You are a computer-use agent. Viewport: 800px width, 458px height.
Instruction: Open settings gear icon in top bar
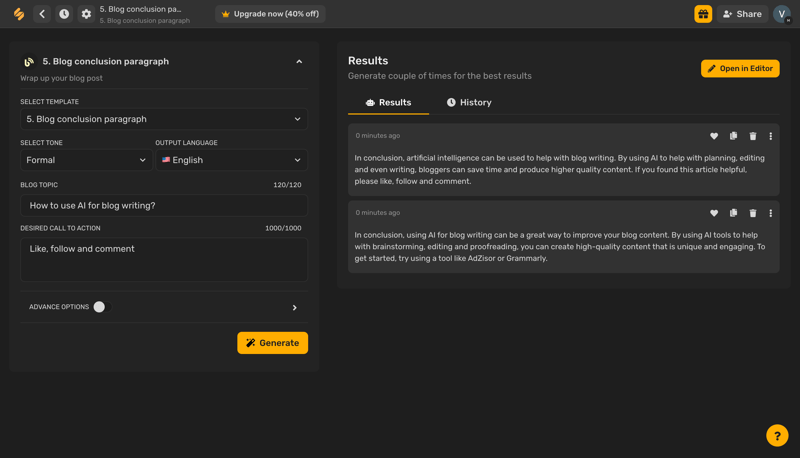(86, 14)
